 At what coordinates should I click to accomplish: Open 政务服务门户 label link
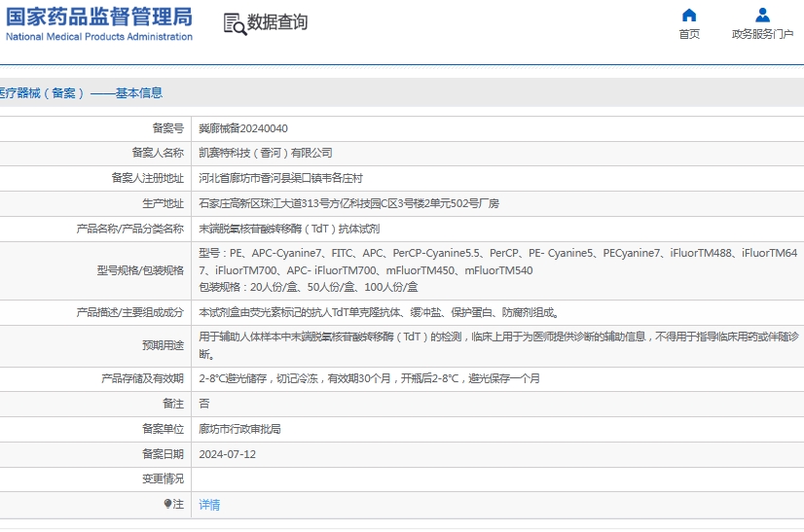(762, 34)
